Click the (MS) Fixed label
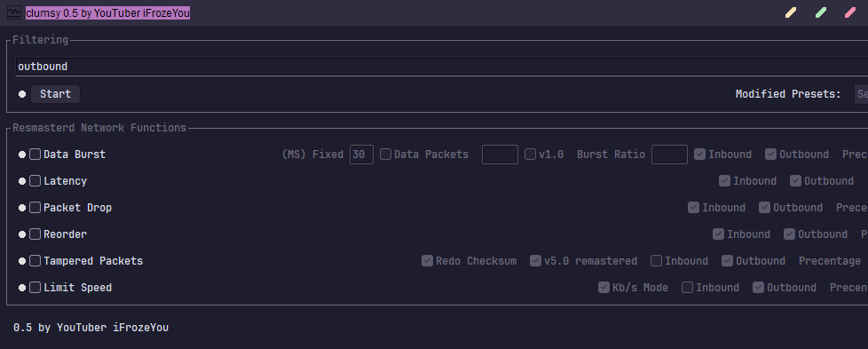The height and width of the screenshot is (349, 868). [x=312, y=155]
